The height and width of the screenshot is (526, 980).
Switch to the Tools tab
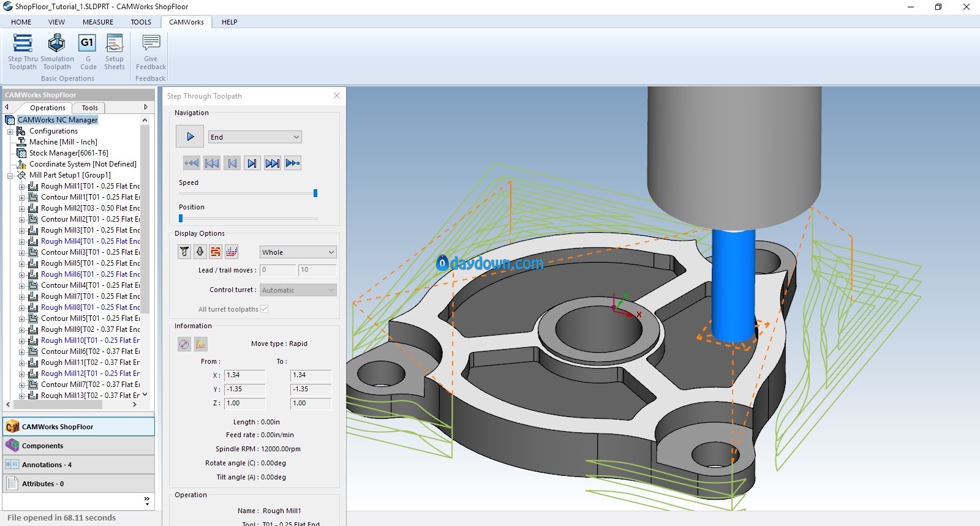pos(89,108)
